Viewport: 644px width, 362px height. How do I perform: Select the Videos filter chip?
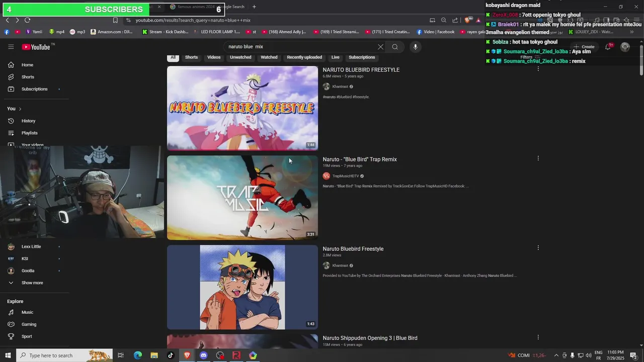click(214, 57)
